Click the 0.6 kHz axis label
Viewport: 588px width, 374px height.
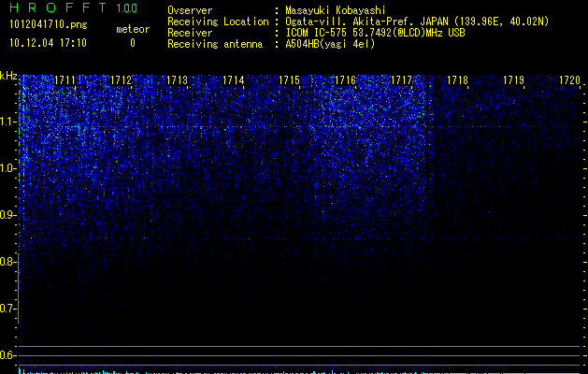pyautogui.click(x=8, y=355)
